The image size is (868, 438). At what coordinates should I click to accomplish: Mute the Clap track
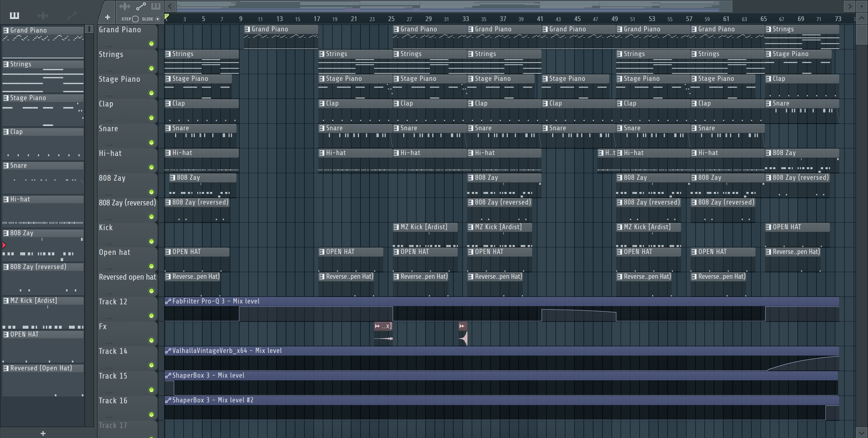pyautogui.click(x=152, y=118)
